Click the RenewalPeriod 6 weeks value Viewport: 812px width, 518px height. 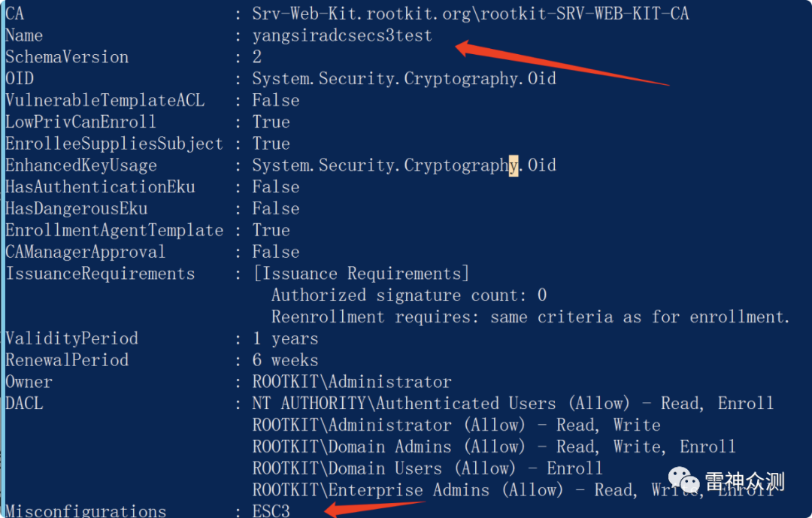click(286, 361)
